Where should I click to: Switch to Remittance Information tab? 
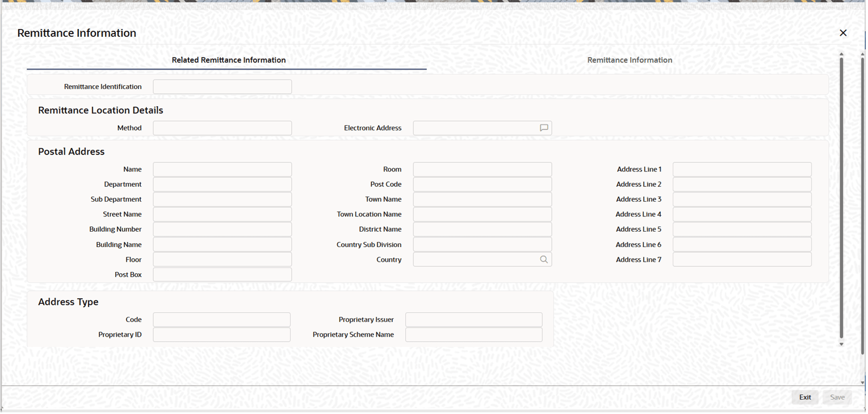coord(630,60)
